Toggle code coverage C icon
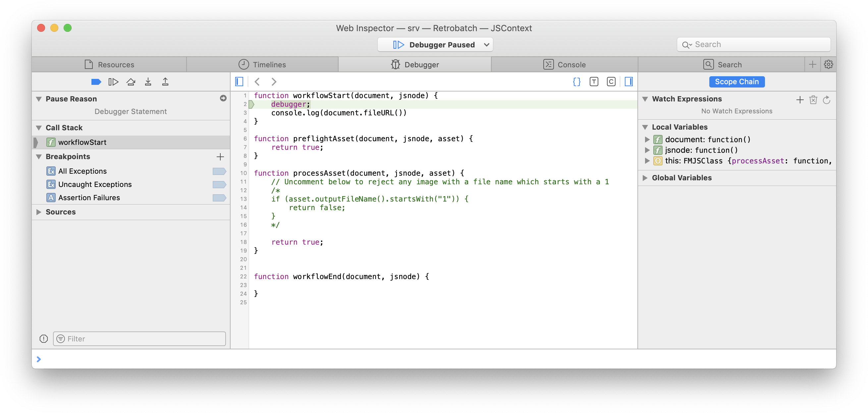Screen dimensions: 868x413 click(x=611, y=82)
